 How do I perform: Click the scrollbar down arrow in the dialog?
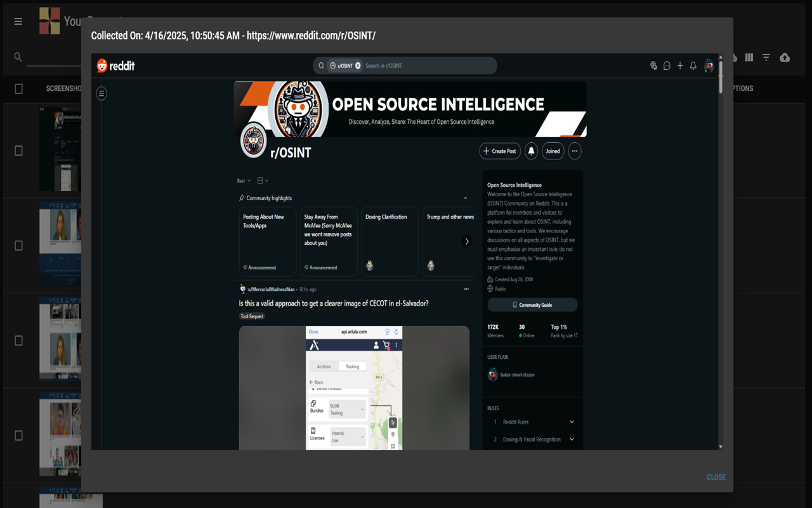coord(720,446)
